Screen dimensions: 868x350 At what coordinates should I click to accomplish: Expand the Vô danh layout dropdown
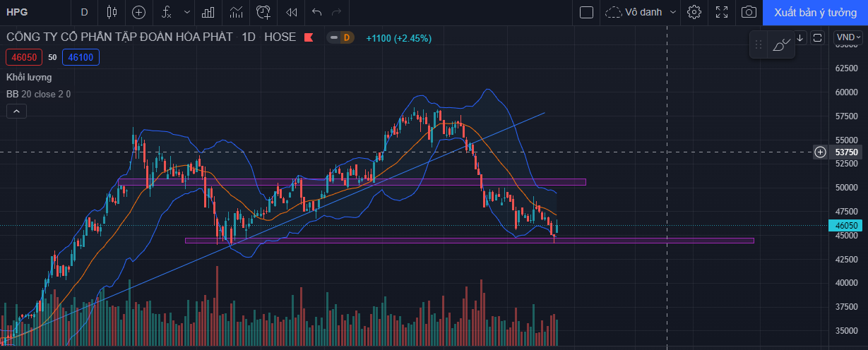click(641, 12)
